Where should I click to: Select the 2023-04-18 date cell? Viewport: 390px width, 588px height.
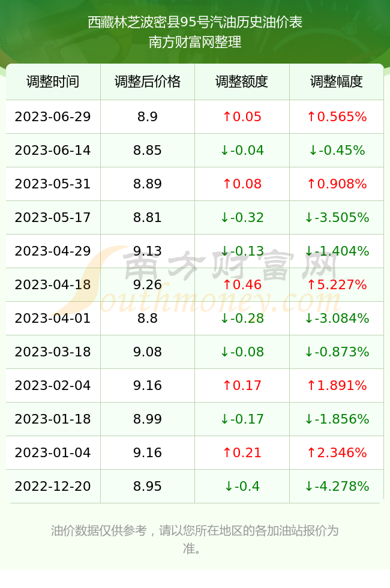[53, 284]
